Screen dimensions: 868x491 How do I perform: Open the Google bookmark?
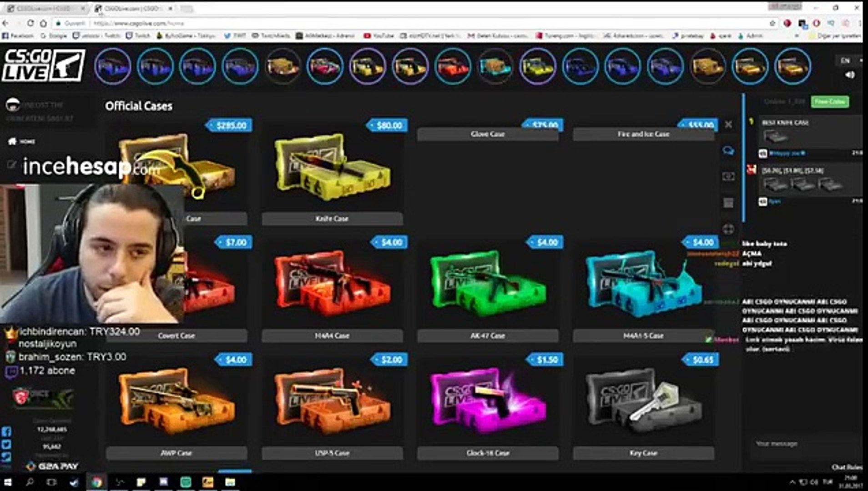tap(54, 35)
